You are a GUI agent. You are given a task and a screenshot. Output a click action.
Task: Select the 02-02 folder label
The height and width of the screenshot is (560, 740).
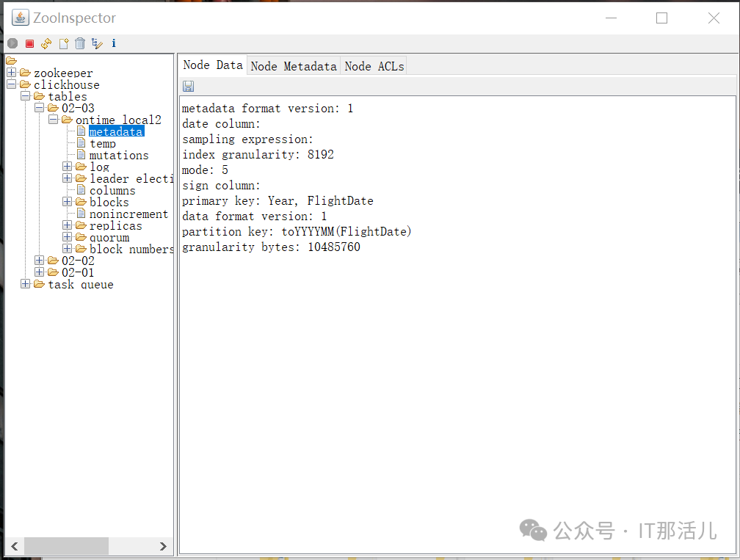click(x=78, y=261)
